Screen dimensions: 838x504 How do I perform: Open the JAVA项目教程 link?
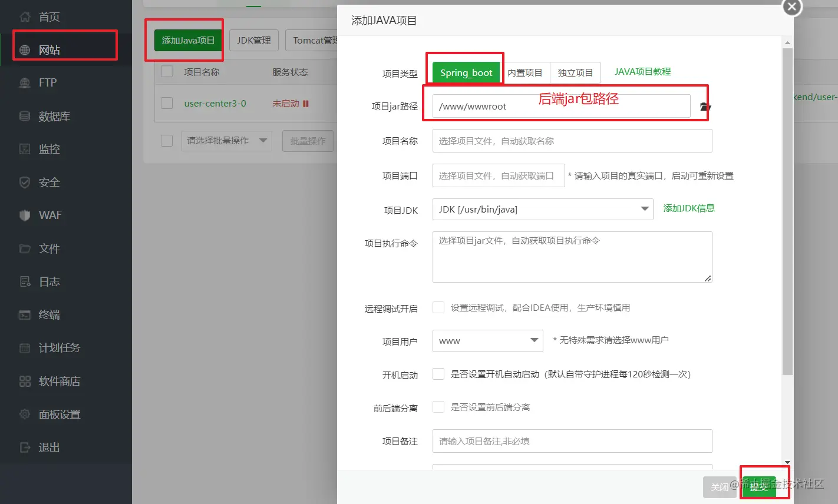pyautogui.click(x=643, y=72)
